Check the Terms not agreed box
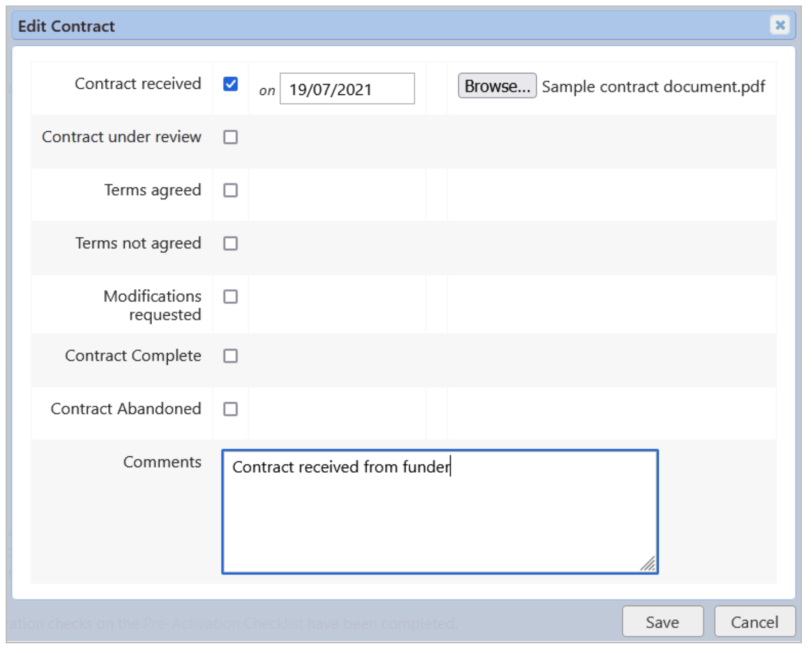Image resolution: width=812 pixels, height=653 pixels. [x=230, y=244]
